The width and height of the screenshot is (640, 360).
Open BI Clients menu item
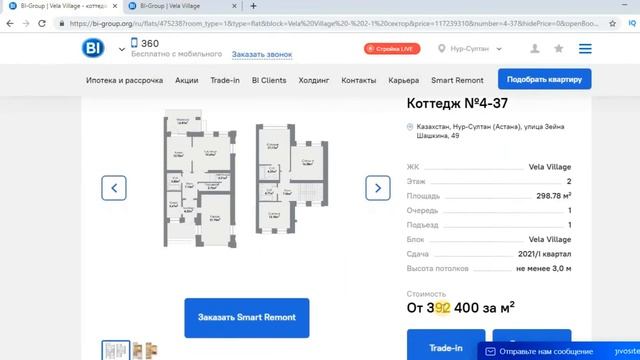tap(269, 80)
